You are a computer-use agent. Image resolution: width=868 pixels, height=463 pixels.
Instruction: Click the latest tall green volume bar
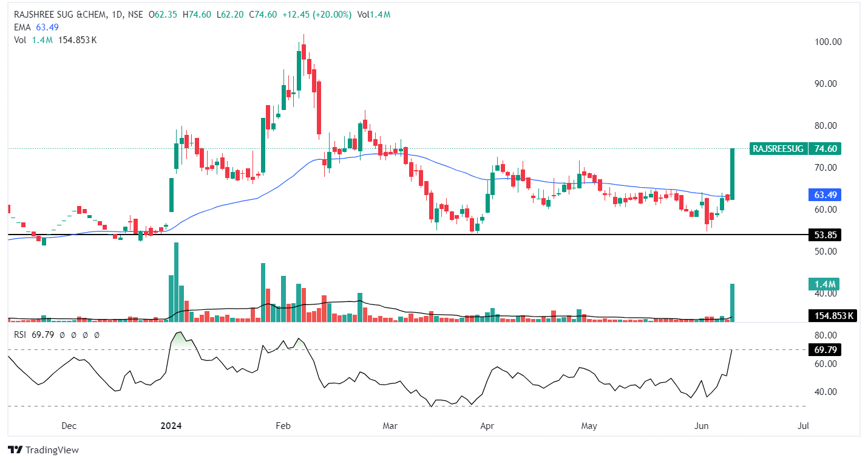(x=733, y=302)
